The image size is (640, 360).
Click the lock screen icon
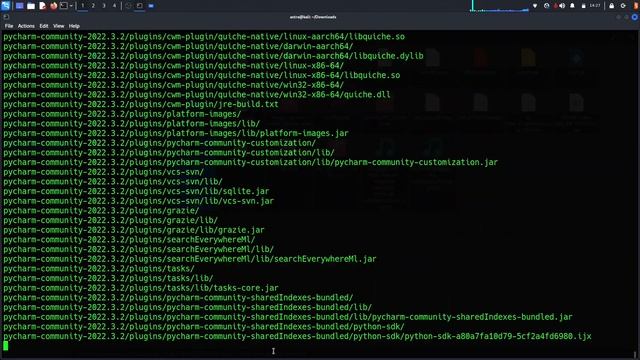[611, 6]
